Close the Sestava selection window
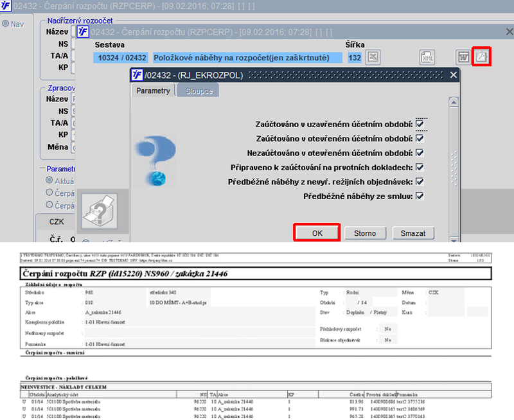The image size is (514, 420). click(510, 31)
